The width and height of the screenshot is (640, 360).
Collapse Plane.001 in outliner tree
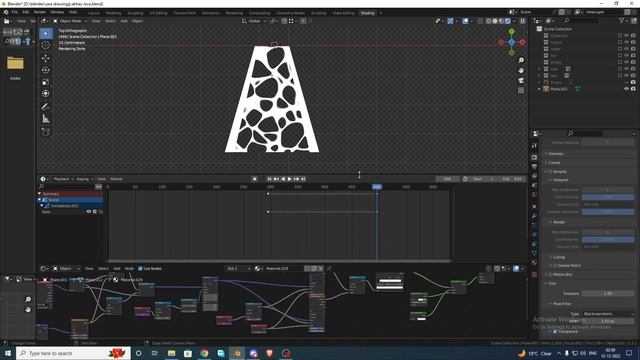[x=539, y=89]
